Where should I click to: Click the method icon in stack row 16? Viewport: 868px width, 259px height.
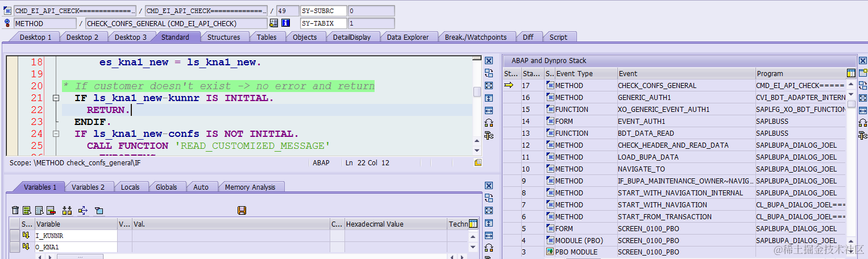[550, 98]
